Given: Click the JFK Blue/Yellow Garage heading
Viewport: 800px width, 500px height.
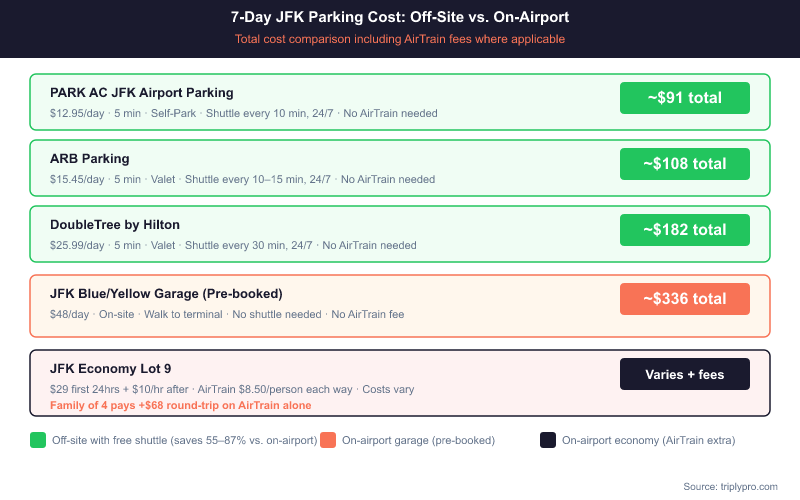Looking at the screenshot, I should point(166,293).
